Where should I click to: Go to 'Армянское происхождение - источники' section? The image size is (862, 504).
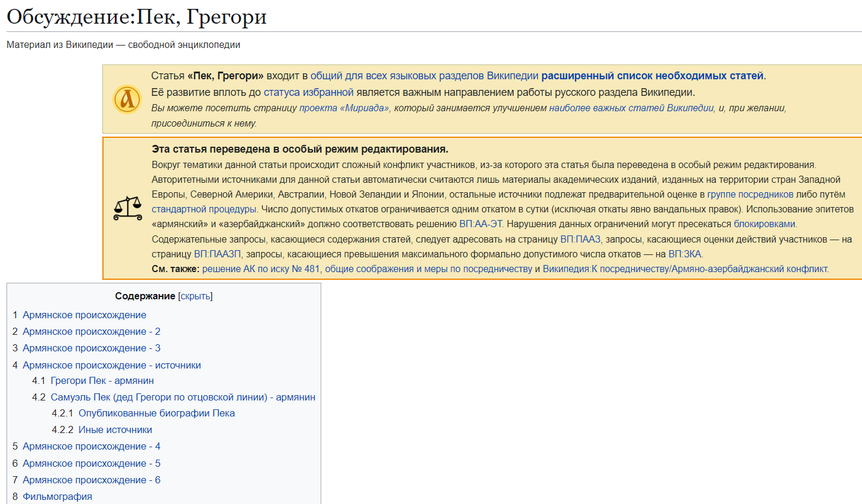[112, 366]
